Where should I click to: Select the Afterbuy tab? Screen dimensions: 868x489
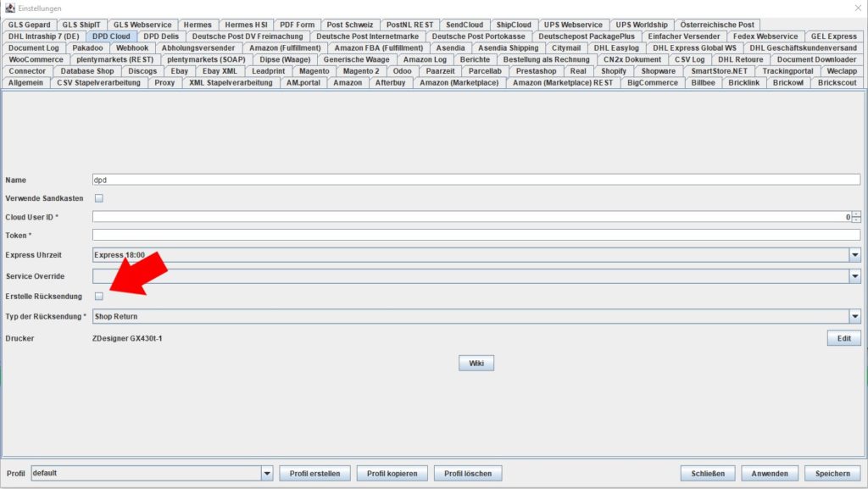click(390, 83)
